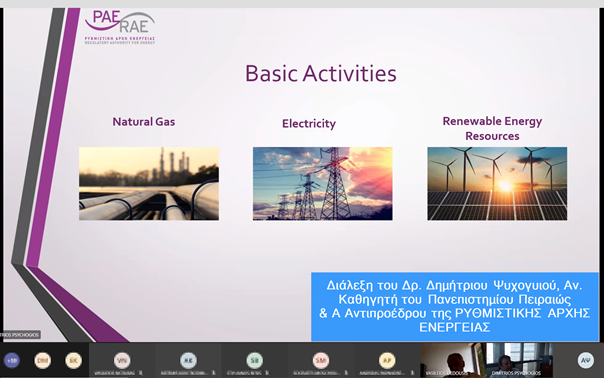
Task: Open the +39 more participants bubble
Action: pos(12,361)
